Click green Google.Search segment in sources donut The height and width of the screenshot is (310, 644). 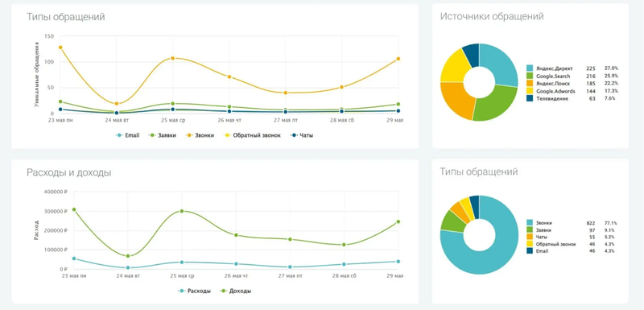click(x=497, y=104)
